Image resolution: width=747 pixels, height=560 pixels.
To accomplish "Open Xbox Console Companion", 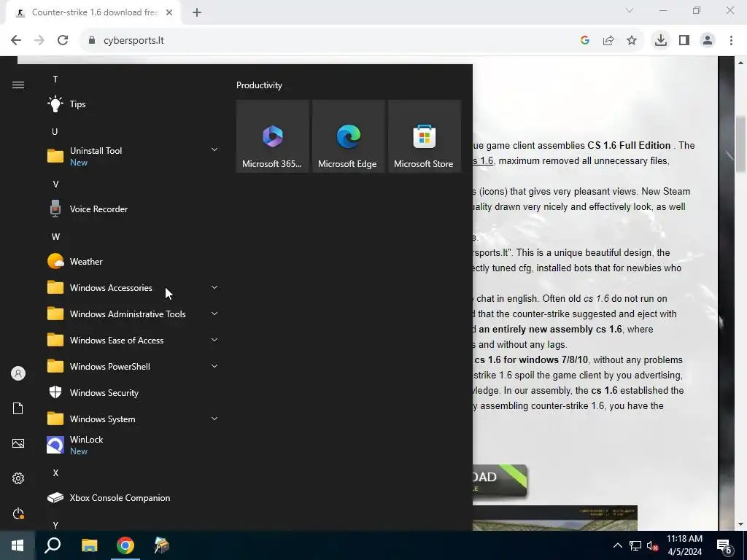I will click(133, 497).
